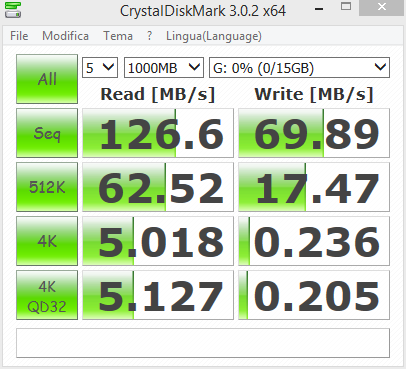Click the 4K read result 5.018
This screenshot has width=406, height=369.
tap(158, 241)
